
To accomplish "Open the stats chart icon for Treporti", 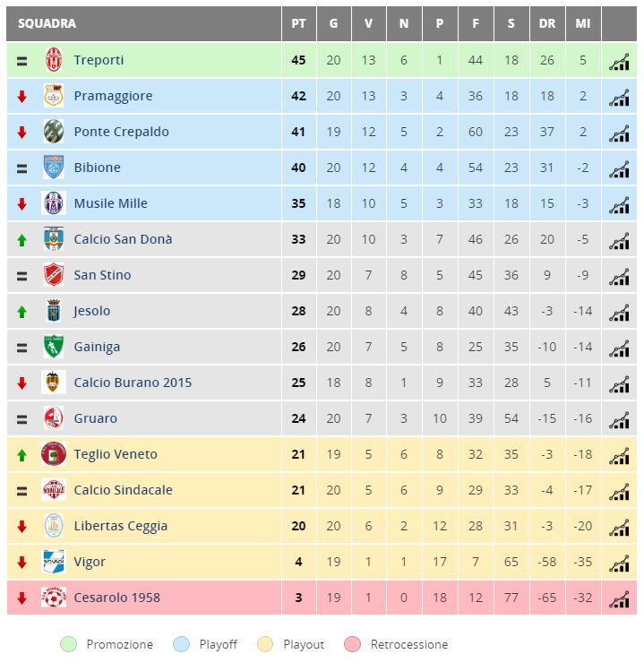I will click(x=619, y=62).
